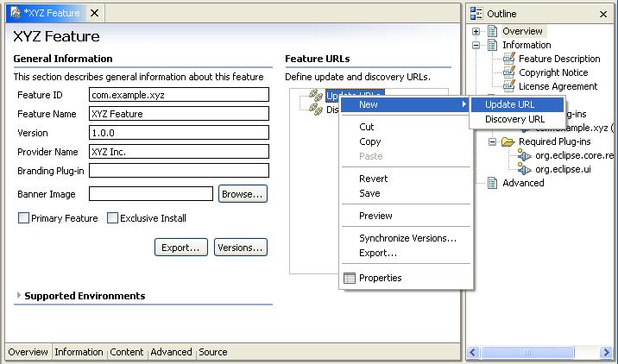Click the Feature Name field
Viewport: 618px width, 364px height.
click(x=179, y=114)
